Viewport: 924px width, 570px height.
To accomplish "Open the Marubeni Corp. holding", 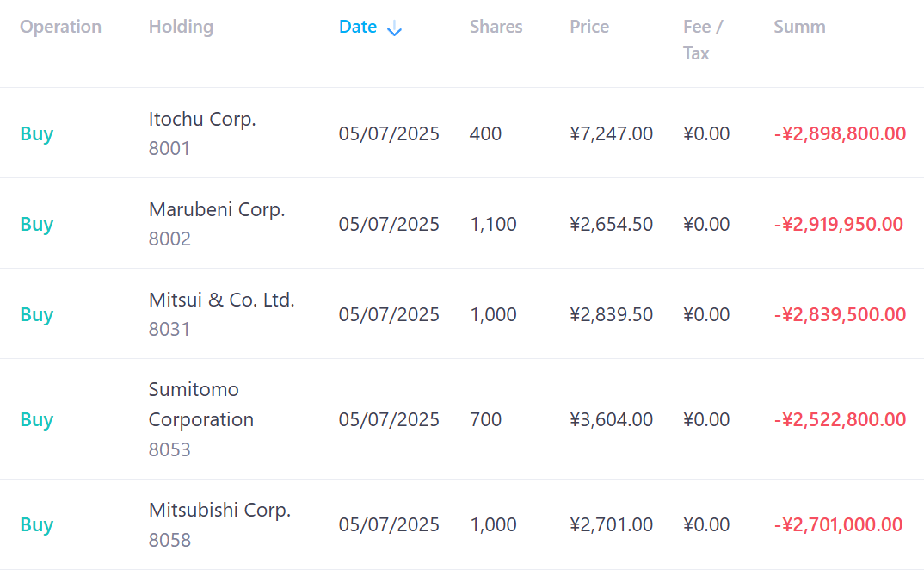I will (217, 209).
